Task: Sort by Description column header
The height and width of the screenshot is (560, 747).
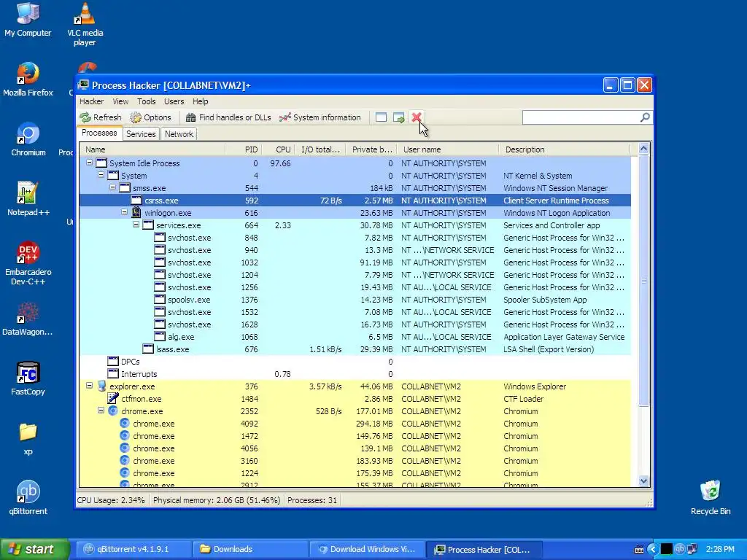Action: (565, 149)
